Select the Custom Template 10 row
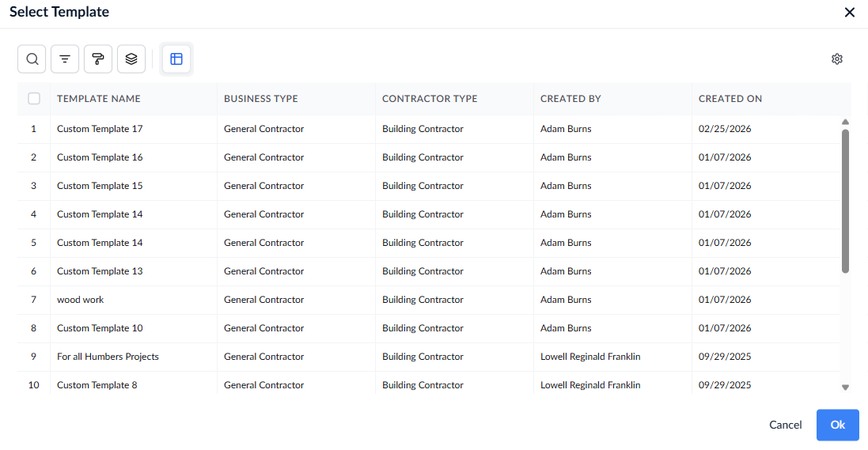 pyautogui.click(x=429, y=328)
